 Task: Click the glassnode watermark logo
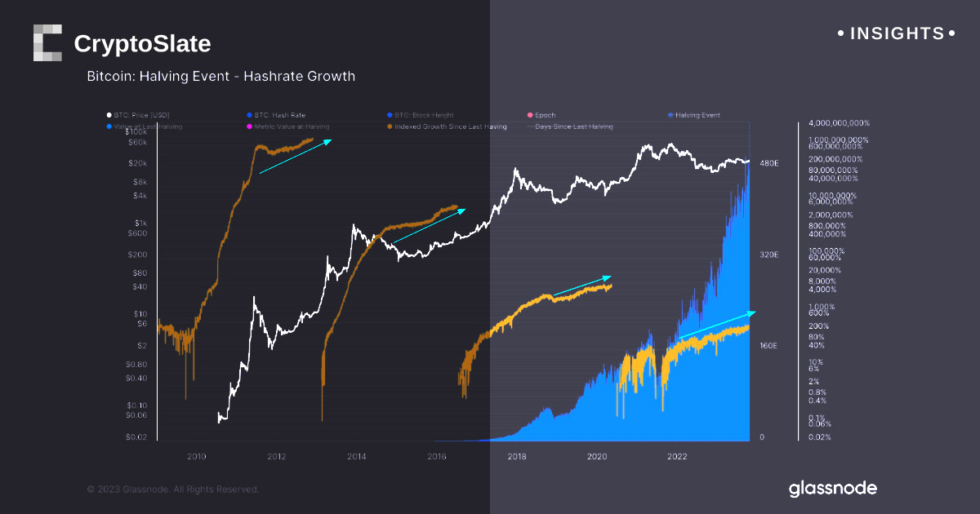832,489
